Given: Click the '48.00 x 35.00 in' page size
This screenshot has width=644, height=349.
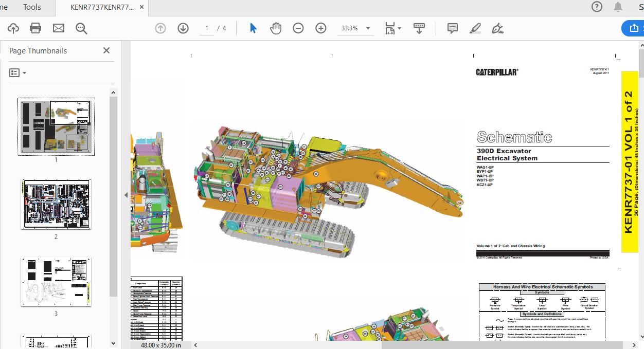Looking at the screenshot, I should pos(161,345).
